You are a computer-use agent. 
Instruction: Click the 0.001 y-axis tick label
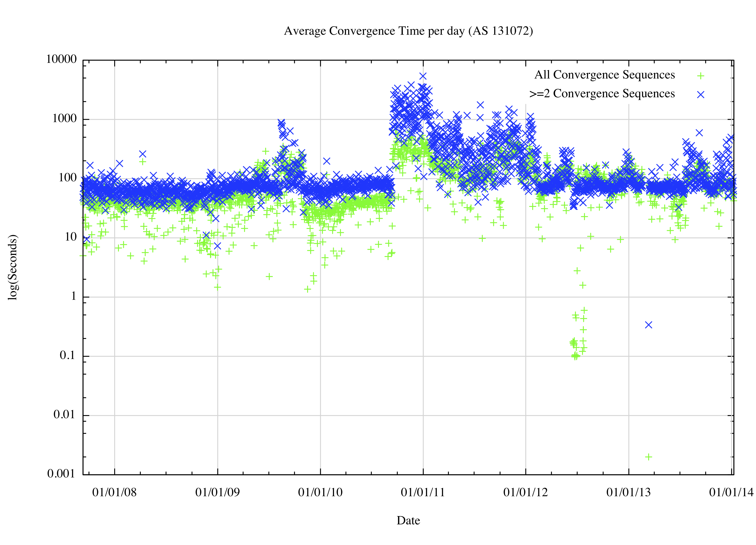click(61, 474)
